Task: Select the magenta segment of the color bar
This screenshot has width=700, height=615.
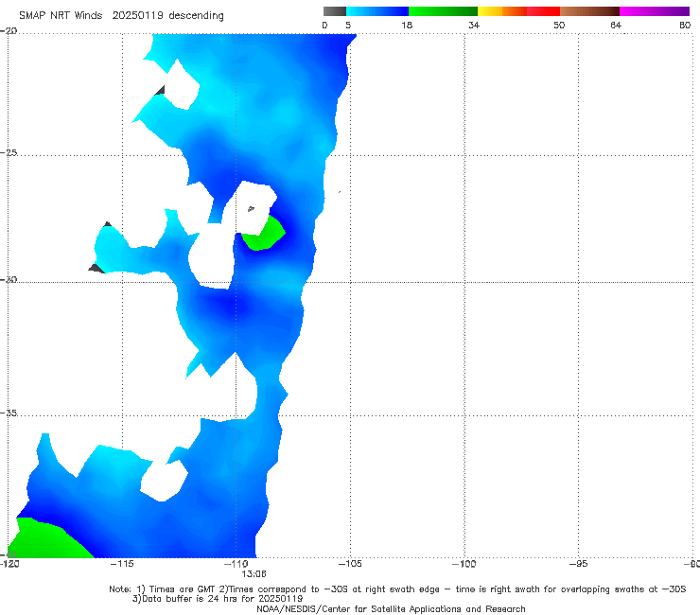Action: tap(655, 11)
